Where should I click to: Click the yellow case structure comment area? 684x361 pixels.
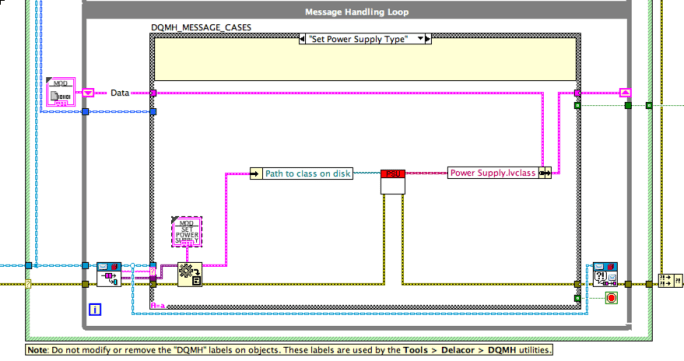366,62
